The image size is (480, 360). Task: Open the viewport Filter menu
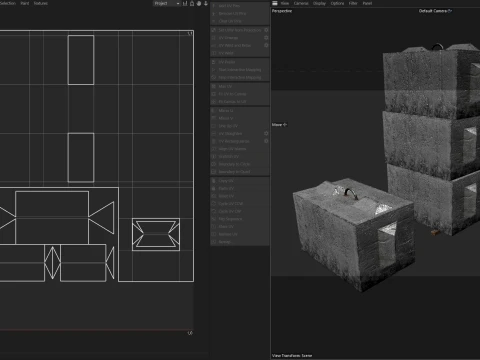[353, 3]
